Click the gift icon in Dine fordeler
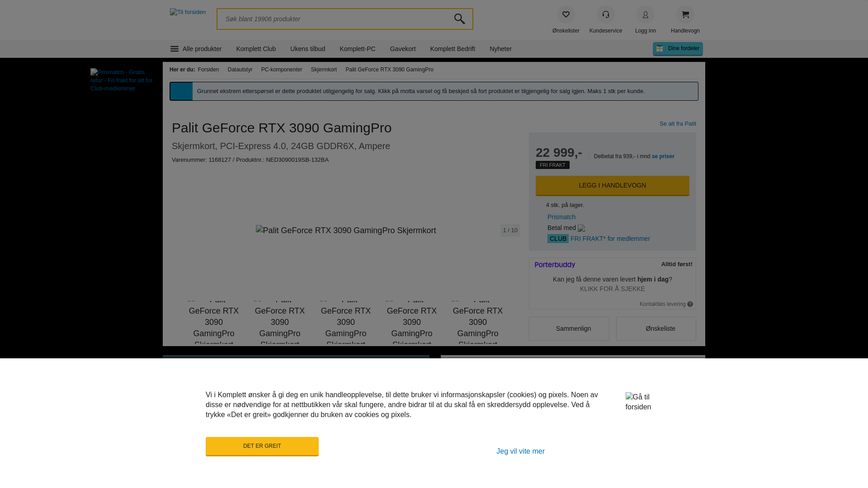This screenshot has width=868, height=488. coord(660,48)
